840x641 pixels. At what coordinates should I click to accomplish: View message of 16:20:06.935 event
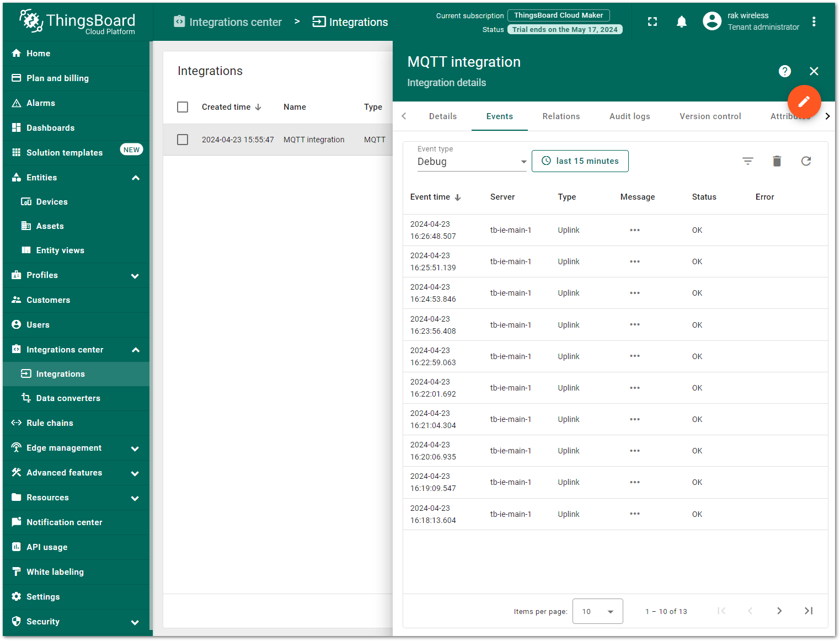(x=635, y=451)
